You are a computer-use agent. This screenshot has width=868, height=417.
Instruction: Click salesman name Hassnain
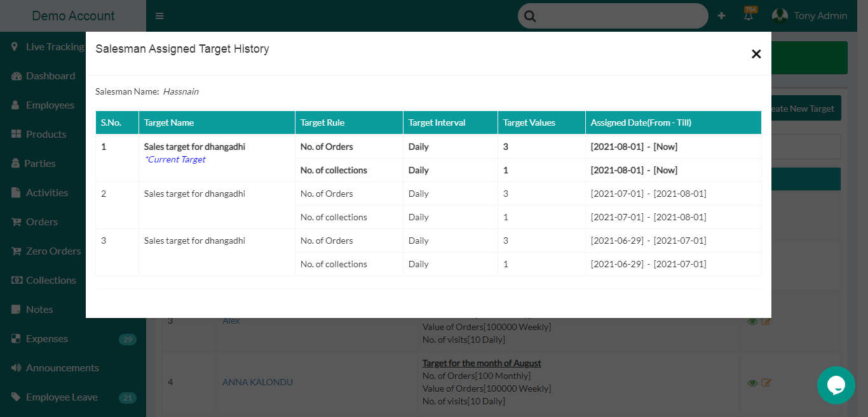coord(180,91)
